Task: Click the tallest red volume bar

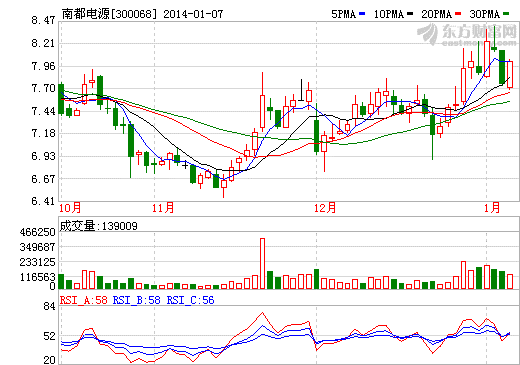Action: [x=262, y=263]
